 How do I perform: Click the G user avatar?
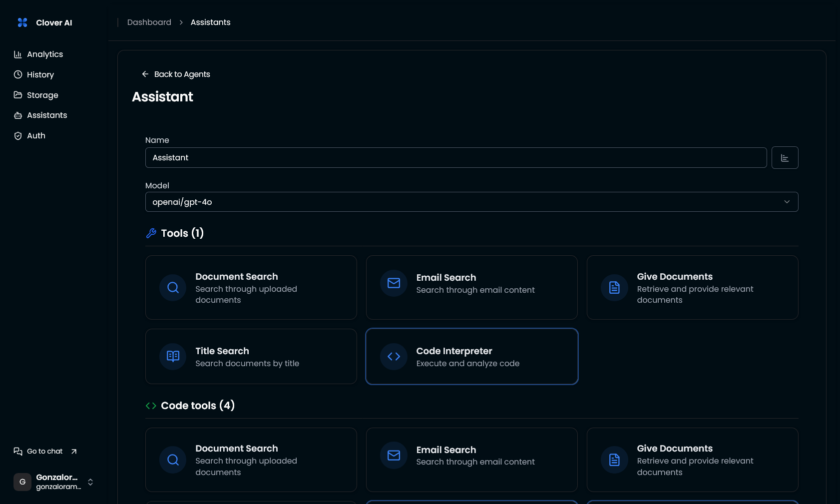click(22, 482)
